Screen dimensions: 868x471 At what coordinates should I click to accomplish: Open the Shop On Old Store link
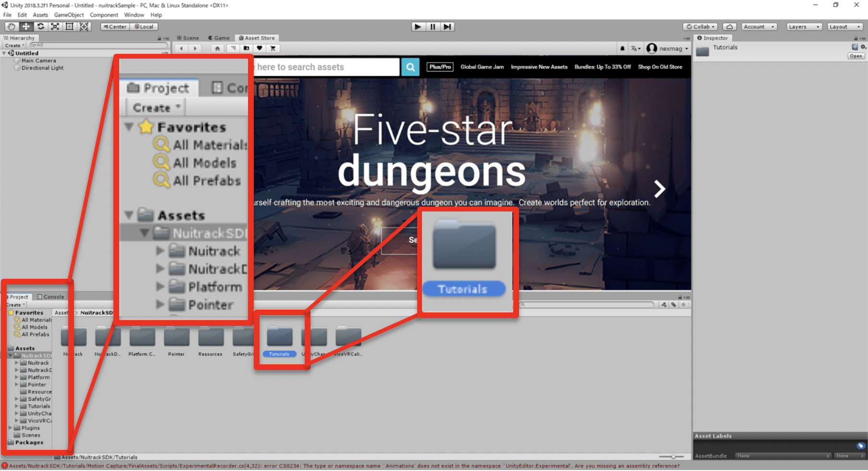(x=660, y=67)
